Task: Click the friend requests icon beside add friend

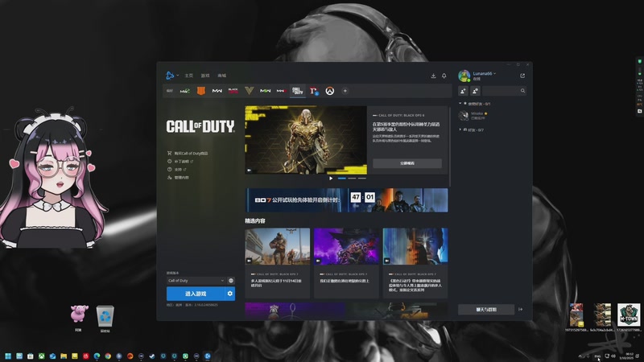Action: (x=475, y=91)
